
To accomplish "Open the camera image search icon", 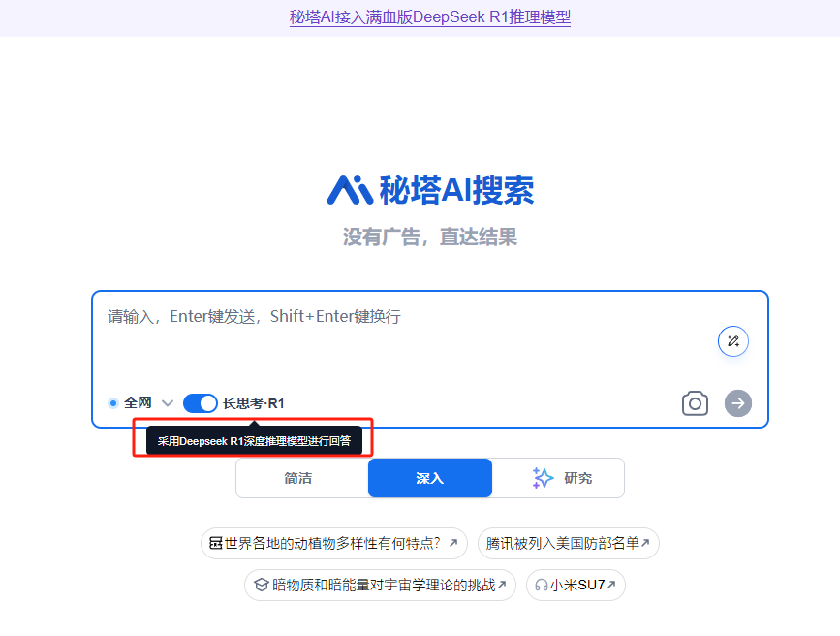I will 695,403.
